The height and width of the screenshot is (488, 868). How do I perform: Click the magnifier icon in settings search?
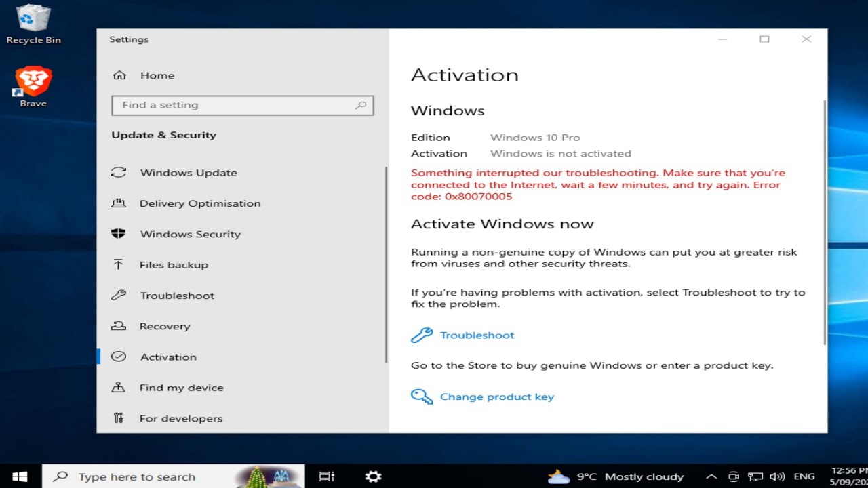(361, 105)
